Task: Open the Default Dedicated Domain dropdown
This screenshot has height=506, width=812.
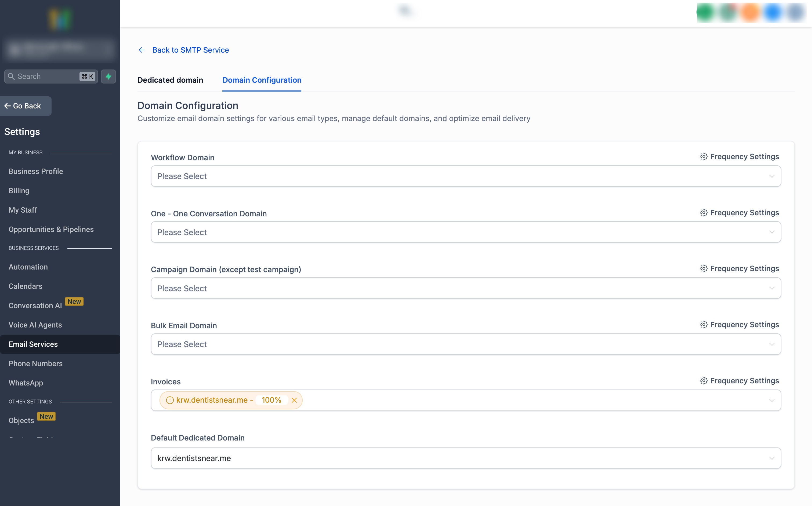Action: click(466, 458)
